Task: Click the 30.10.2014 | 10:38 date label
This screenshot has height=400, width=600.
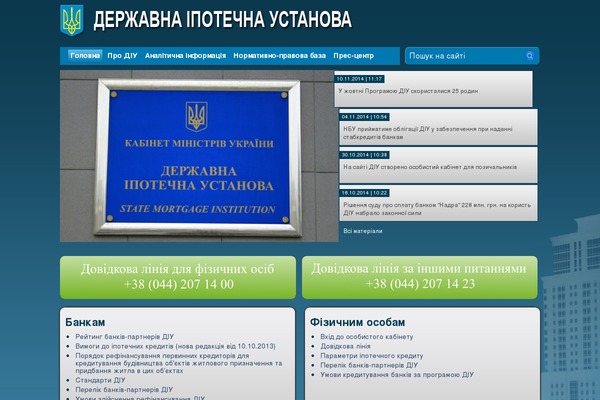Action: [364, 155]
